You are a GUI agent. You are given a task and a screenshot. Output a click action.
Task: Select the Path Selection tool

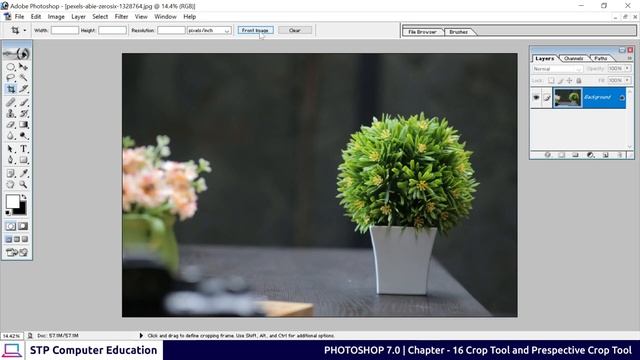(11, 149)
